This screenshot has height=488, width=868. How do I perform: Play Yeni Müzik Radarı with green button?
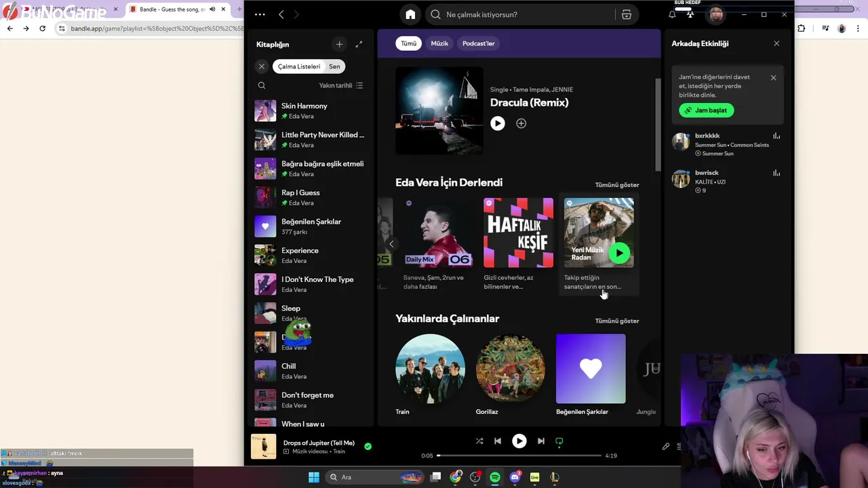618,253
